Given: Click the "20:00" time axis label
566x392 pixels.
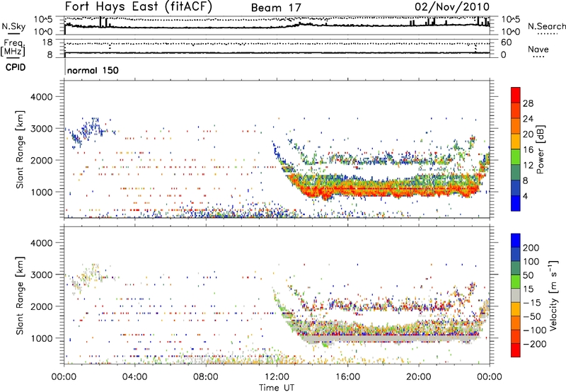Looking at the screenshot, I should point(418,377).
